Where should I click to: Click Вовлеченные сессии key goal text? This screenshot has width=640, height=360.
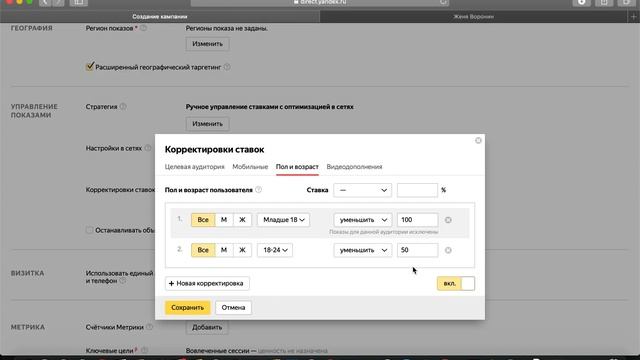(218, 350)
